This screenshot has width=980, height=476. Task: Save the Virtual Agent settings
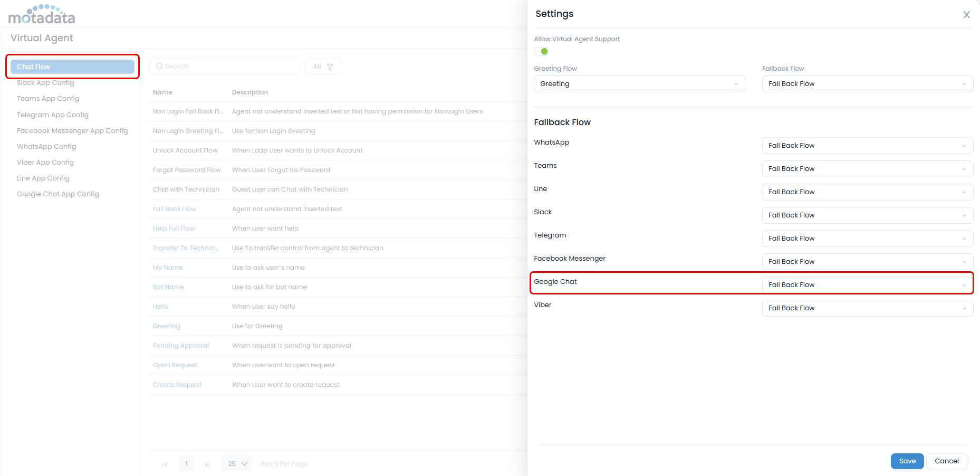907,461
